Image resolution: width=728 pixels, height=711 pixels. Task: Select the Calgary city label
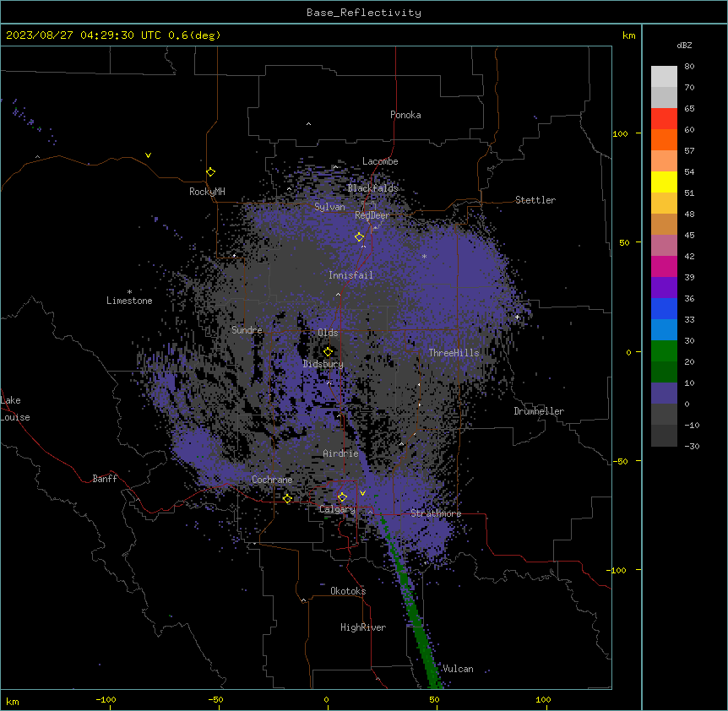(x=337, y=509)
